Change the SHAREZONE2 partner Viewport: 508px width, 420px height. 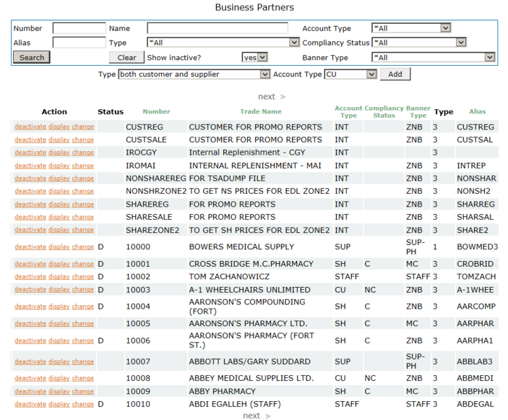pos(83,230)
